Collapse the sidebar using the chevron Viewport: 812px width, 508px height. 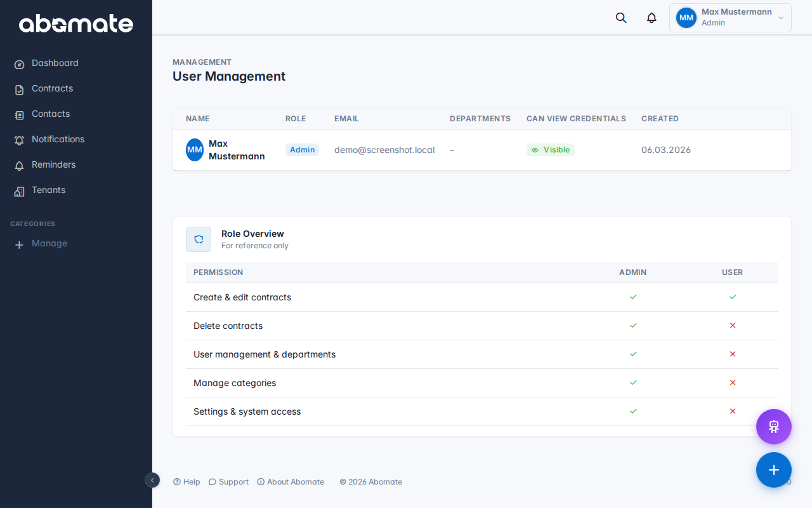[152, 481]
